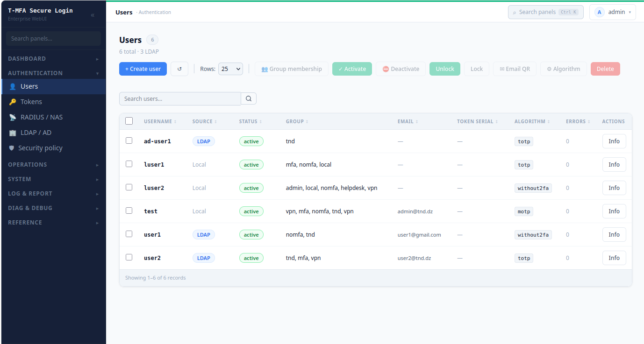Collapse the sidebar with the double-chevron icon
644x344 pixels.
click(93, 15)
